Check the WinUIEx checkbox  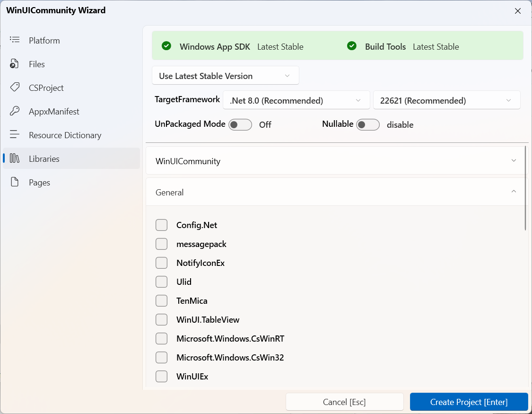tap(162, 376)
